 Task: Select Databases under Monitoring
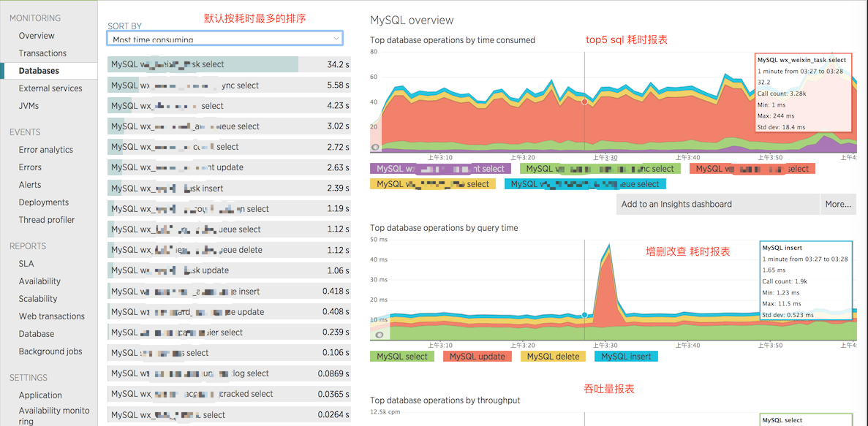click(39, 71)
